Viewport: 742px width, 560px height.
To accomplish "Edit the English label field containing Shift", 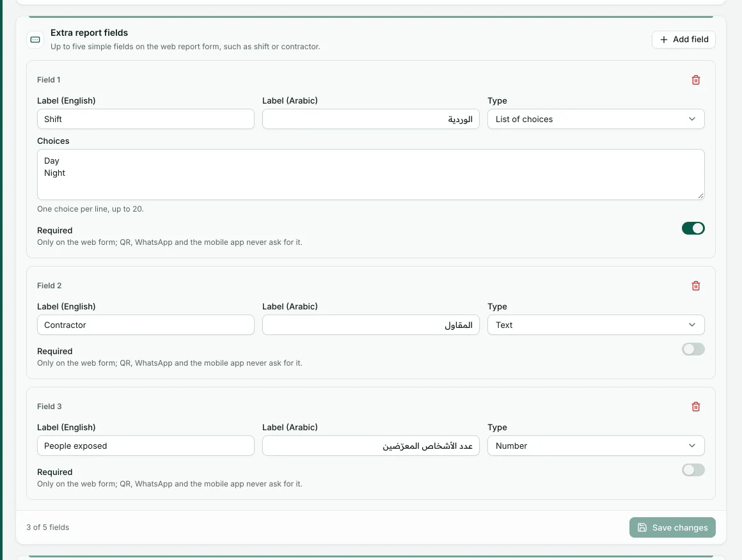I will coord(146,119).
